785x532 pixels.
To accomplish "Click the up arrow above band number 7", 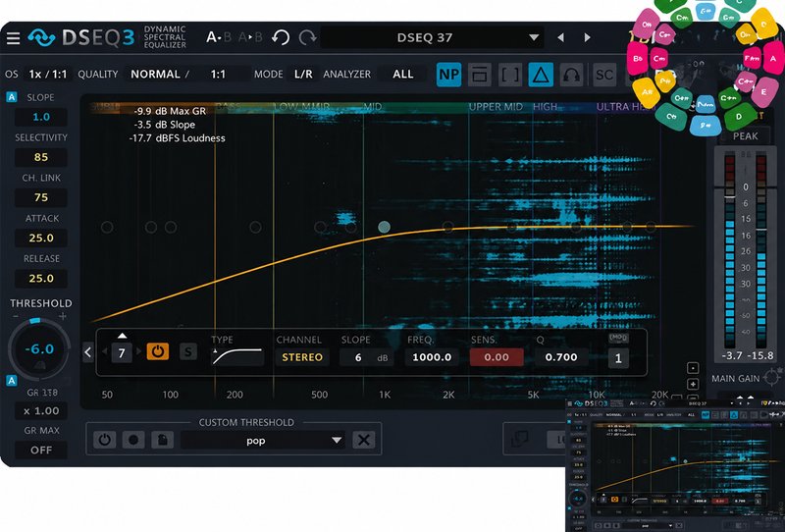I will (x=122, y=336).
